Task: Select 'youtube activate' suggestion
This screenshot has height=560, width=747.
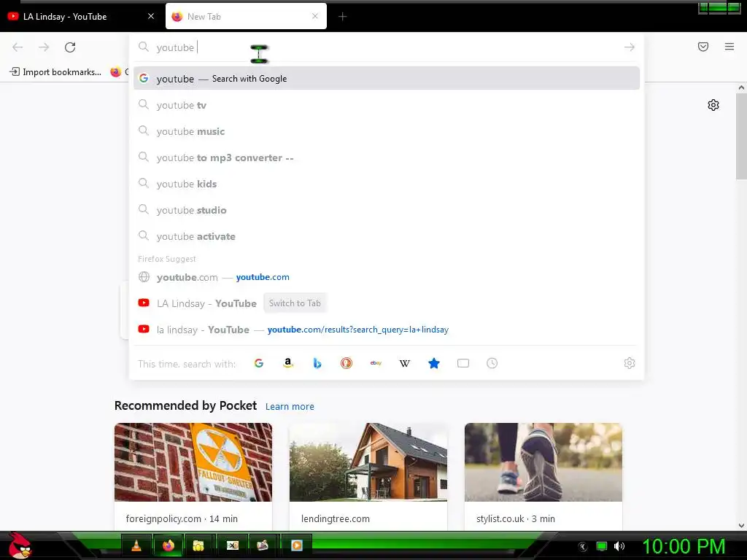Action: pos(387,236)
